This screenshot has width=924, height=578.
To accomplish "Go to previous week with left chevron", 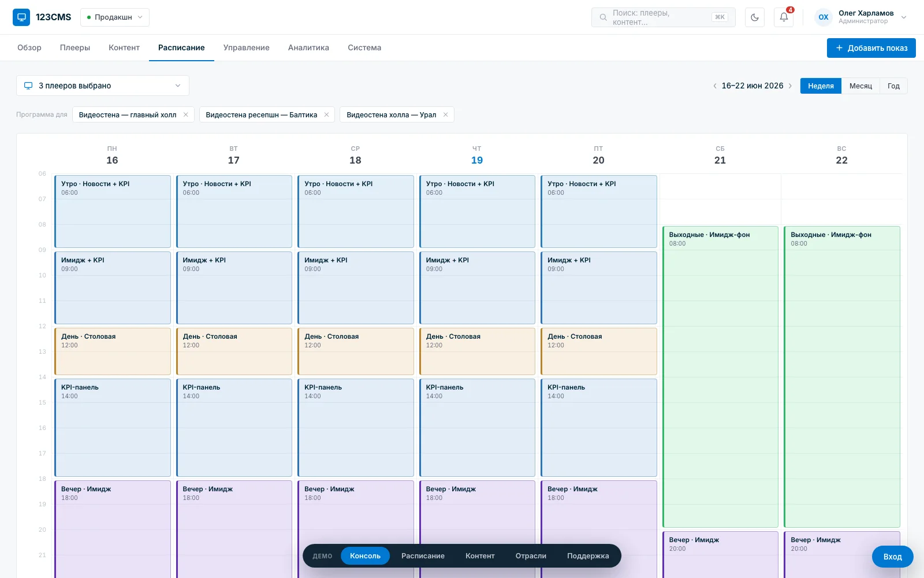I will (715, 86).
